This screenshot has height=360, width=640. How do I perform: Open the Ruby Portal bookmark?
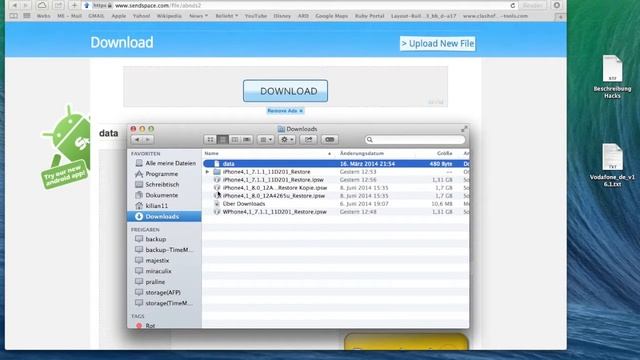[x=369, y=16]
